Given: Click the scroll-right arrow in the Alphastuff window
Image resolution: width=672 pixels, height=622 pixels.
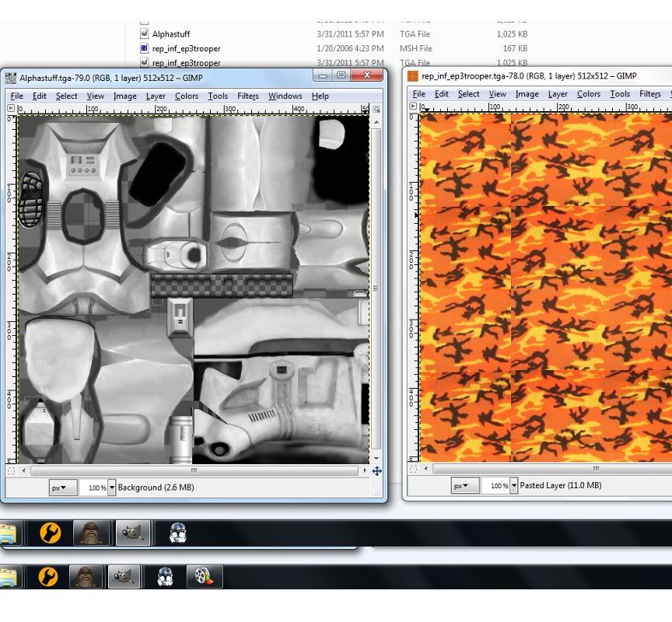Looking at the screenshot, I should click(365, 470).
